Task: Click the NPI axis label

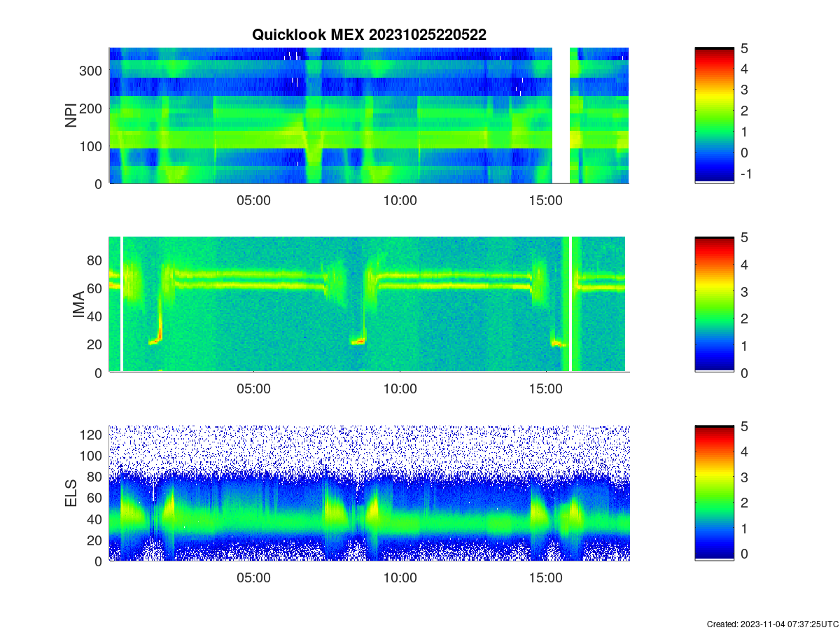Action: pos(71,115)
